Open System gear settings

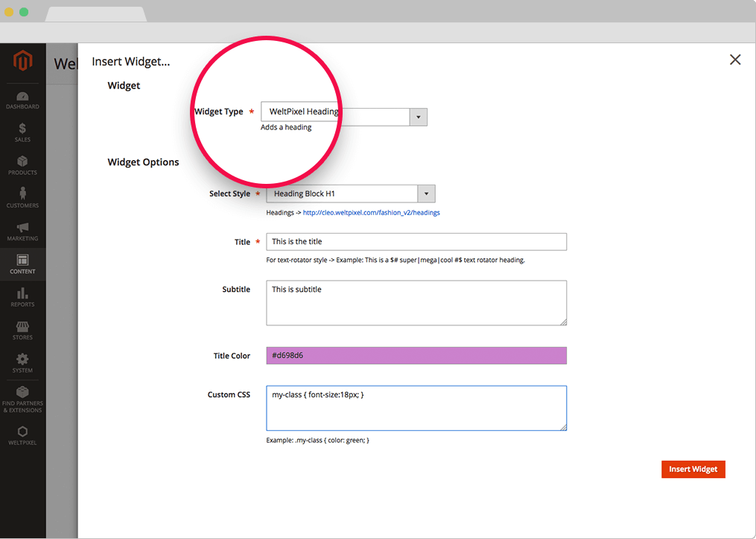click(22, 363)
